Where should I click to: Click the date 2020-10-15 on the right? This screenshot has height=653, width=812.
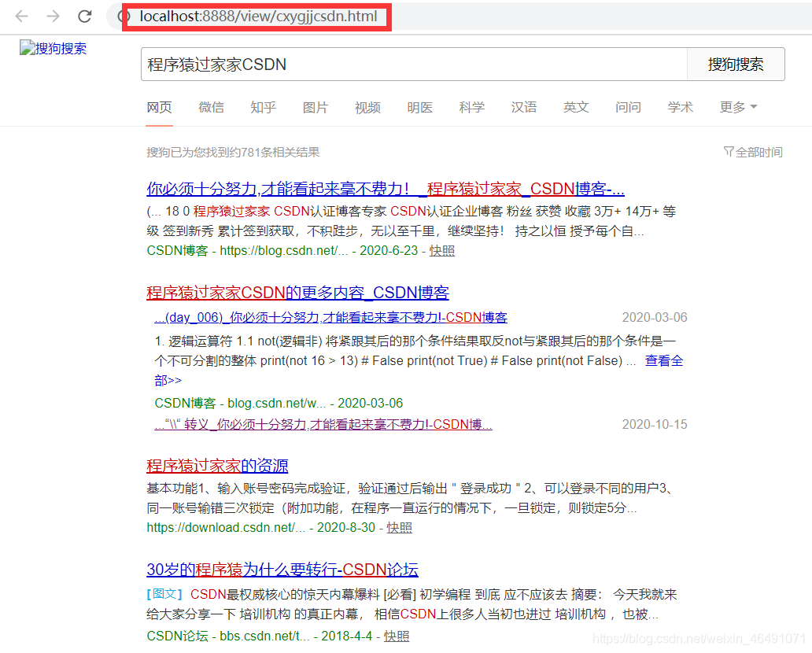click(x=655, y=425)
